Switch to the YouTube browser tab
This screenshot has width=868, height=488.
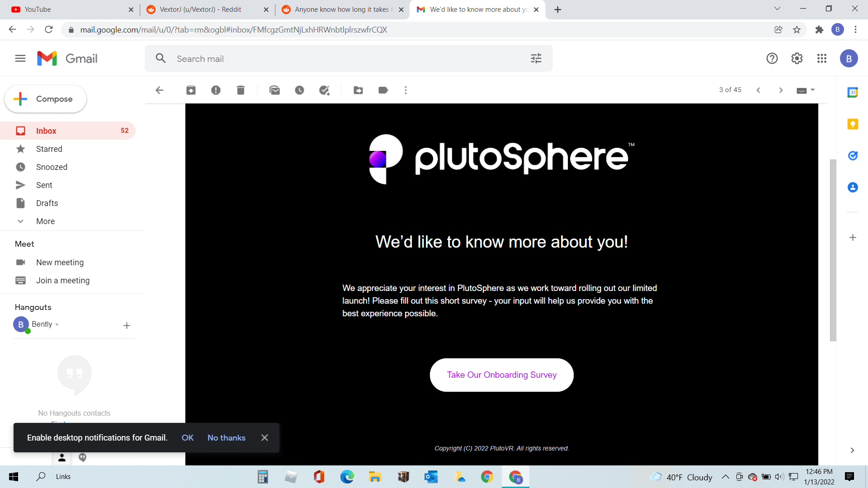(x=38, y=9)
